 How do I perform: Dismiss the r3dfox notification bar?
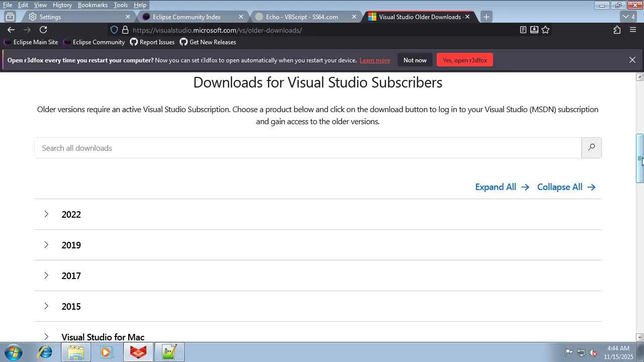632,60
